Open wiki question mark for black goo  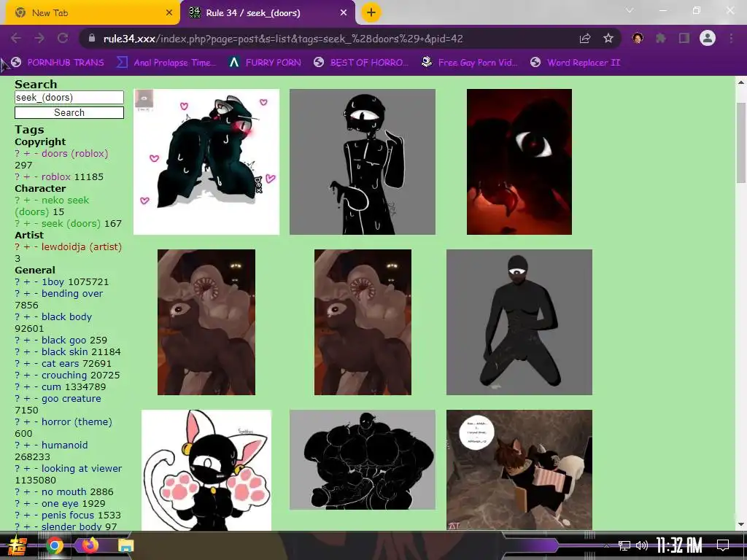click(x=18, y=340)
